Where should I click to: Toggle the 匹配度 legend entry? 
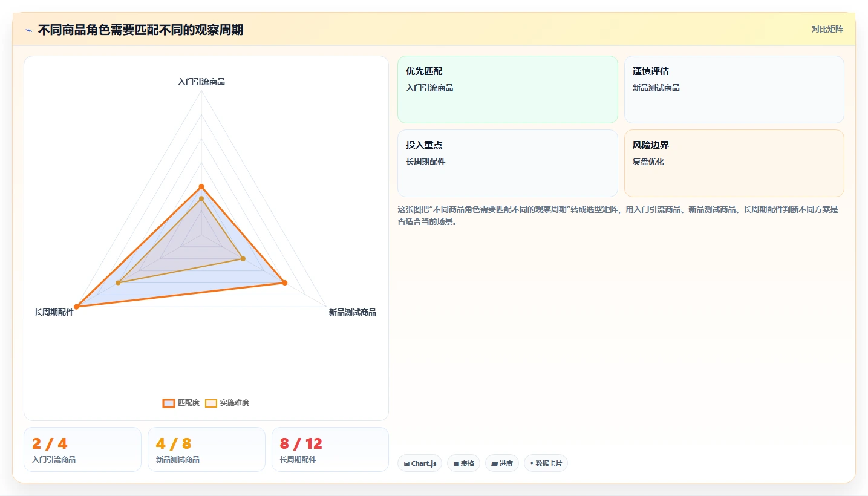coord(181,403)
